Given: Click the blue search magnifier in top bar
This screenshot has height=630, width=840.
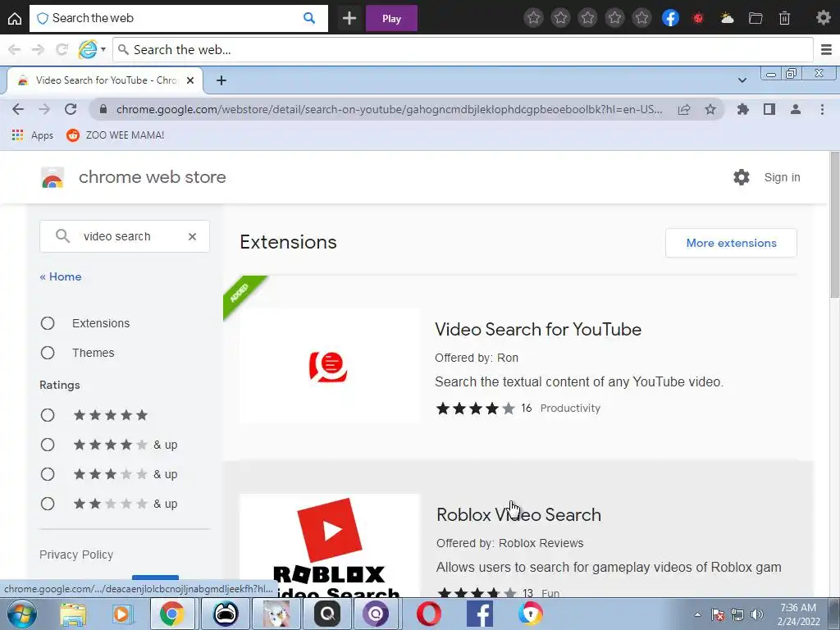Looking at the screenshot, I should coord(309,18).
